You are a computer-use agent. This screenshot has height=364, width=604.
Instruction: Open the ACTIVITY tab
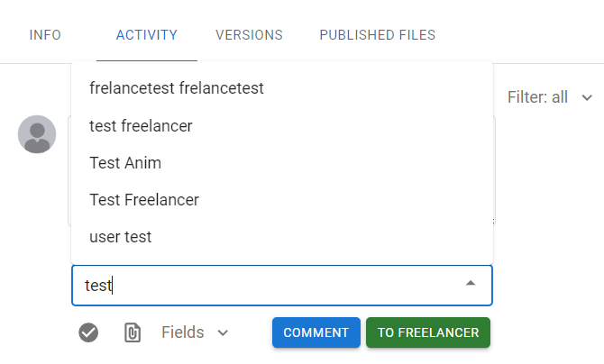[147, 35]
